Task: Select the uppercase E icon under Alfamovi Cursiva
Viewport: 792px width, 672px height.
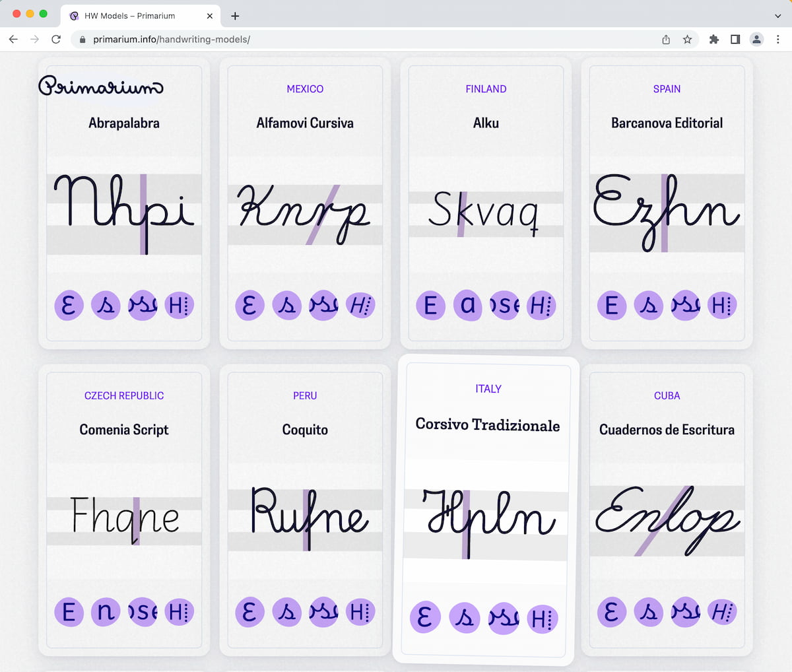Action: click(x=249, y=306)
